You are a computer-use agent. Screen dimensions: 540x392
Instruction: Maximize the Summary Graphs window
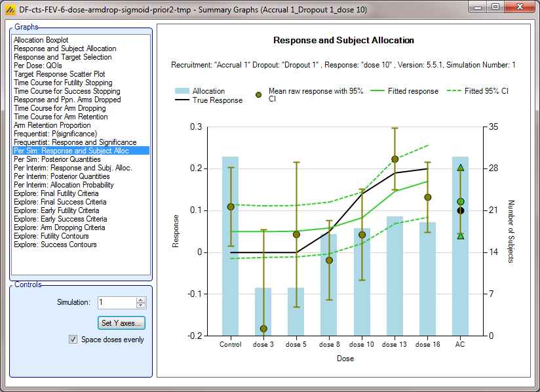click(x=495, y=7)
